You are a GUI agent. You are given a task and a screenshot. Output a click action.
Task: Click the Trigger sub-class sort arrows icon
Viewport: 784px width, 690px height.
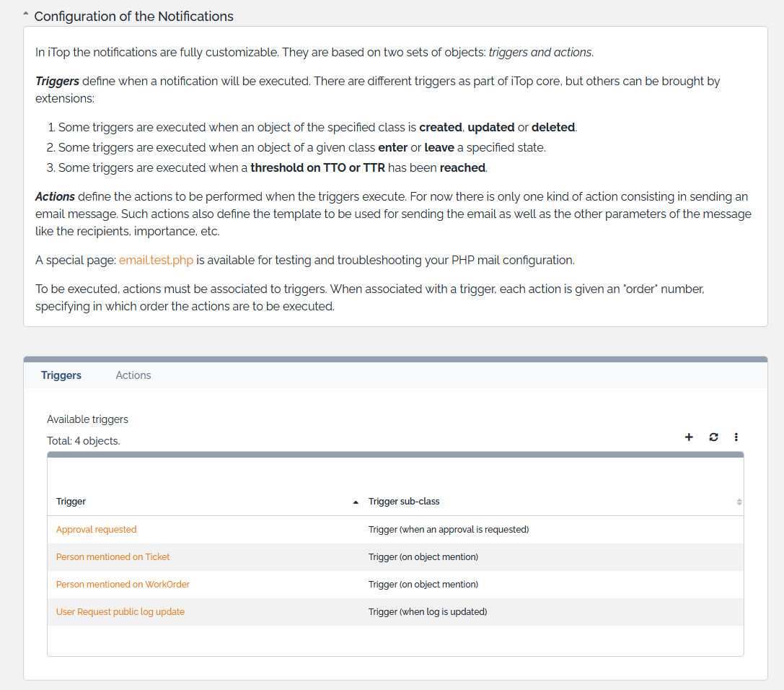click(739, 502)
